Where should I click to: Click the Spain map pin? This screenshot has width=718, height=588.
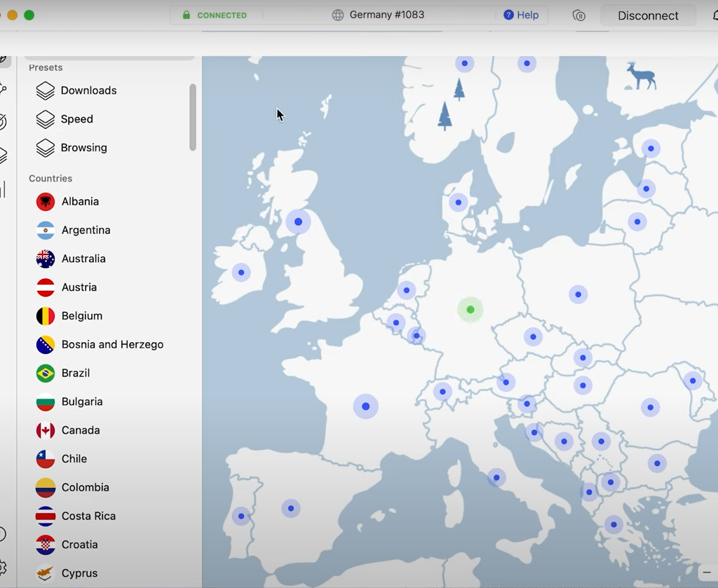pyautogui.click(x=291, y=508)
